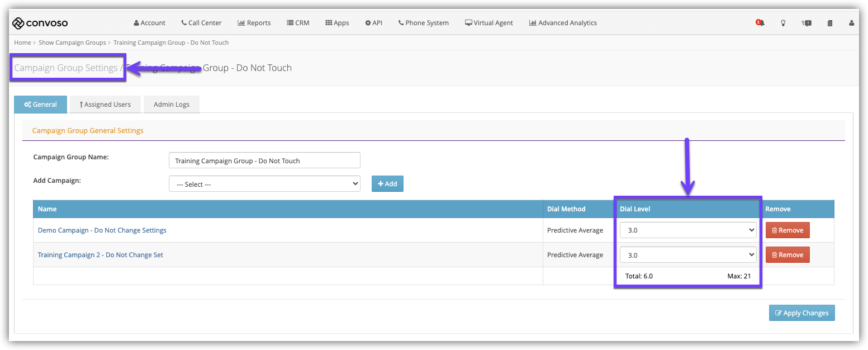Image resolution: width=868 pixels, height=350 pixels.
Task: Open the Call Center menu
Action: coord(201,23)
